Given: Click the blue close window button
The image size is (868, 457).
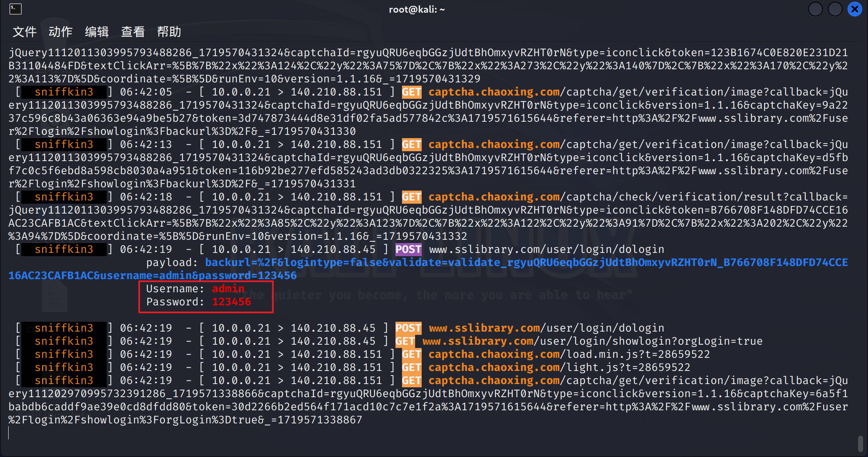Looking at the screenshot, I should (x=855, y=9).
